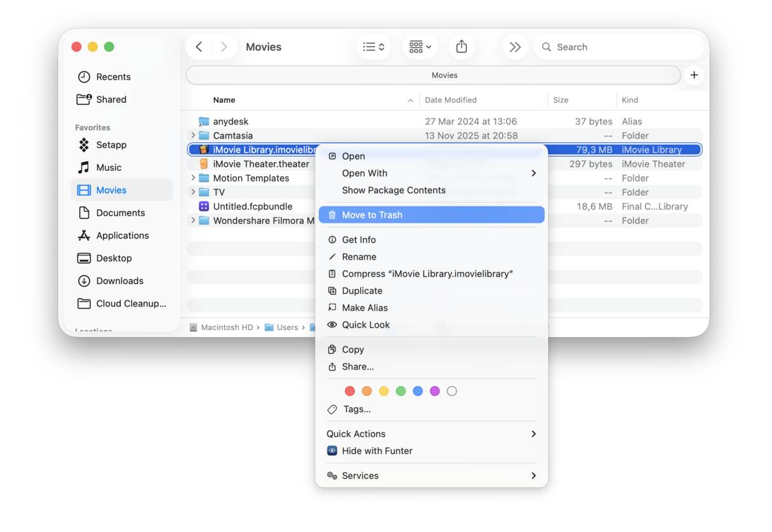This screenshot has height=532, width=772.
Task: Show more toolbar items via double chevron
Action: 515,47
